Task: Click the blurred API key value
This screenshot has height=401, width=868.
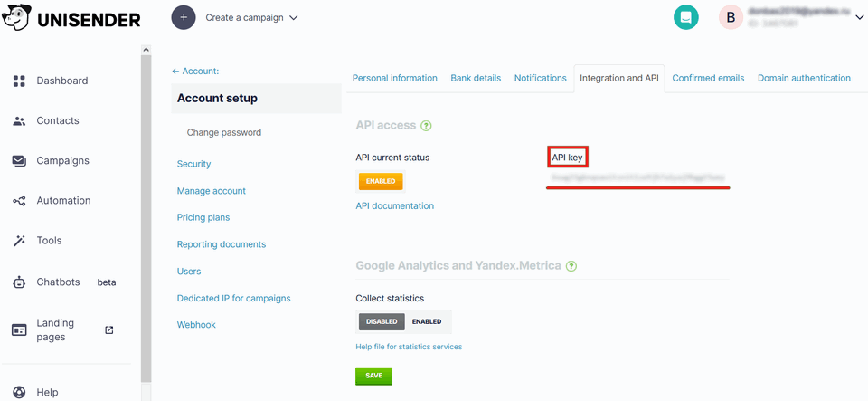Action: point(637,177)
